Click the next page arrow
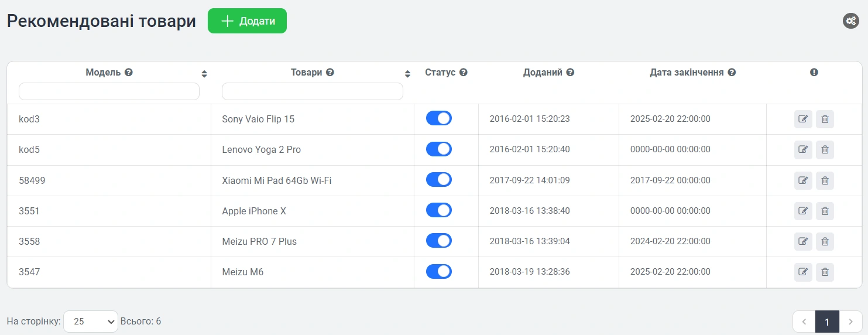Screen dimensions: 868x335 (x=850, y=322)
